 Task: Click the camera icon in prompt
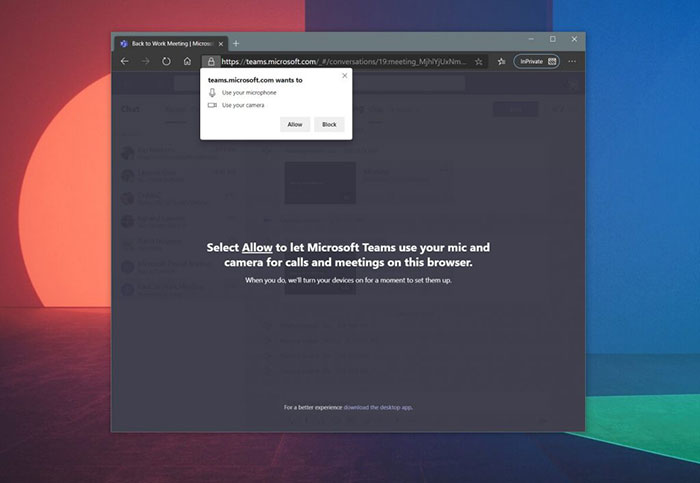click(x=212, y=105)
